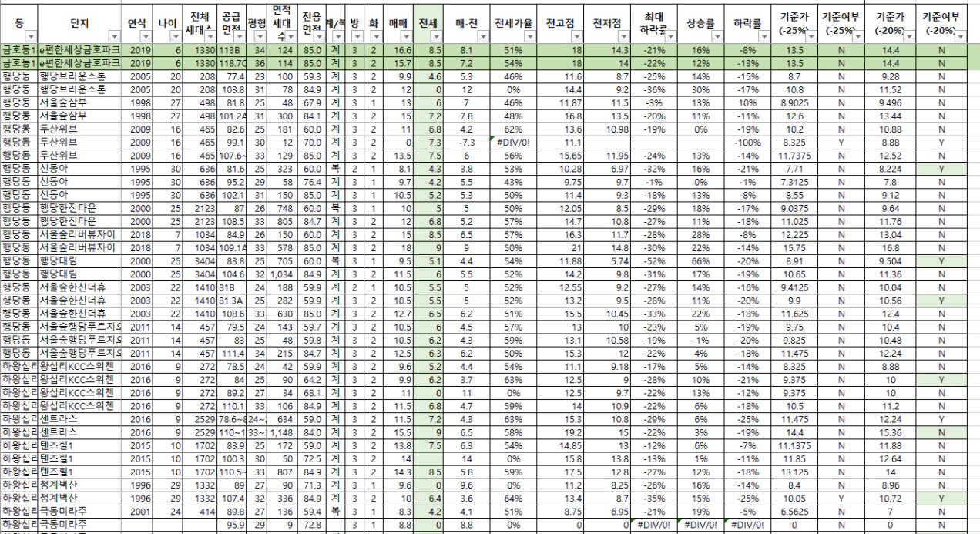
Task: Open the 매매 column filter dropdown
Action: point(406,36)
